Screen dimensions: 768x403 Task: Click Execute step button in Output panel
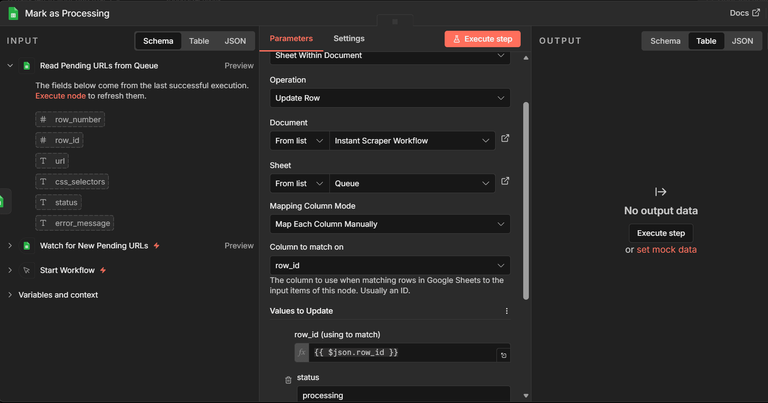[661, 233]
